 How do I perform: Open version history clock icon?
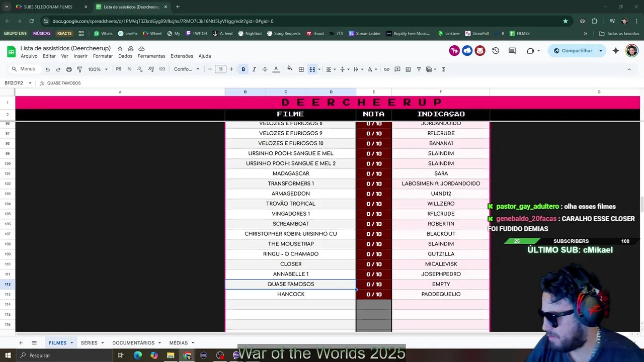[496, 51]
